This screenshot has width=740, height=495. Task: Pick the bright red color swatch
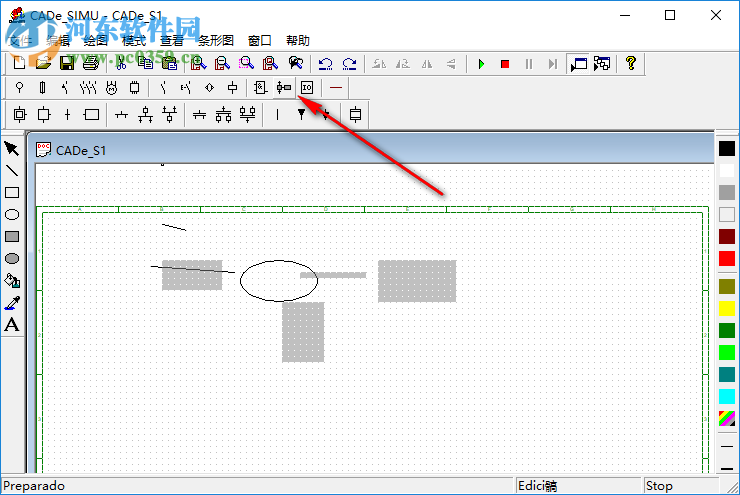pyautogui.click(x=727, y=259)
